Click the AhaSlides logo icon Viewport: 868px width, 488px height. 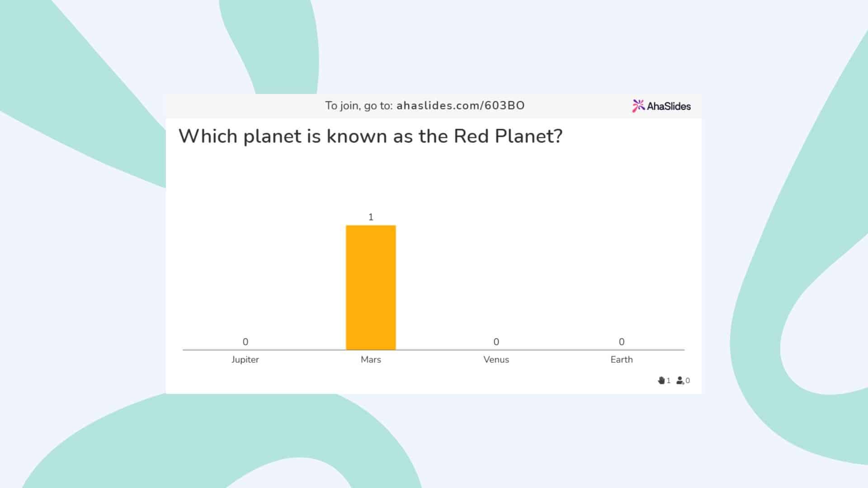pyautogui.click(x=638, y=106)
